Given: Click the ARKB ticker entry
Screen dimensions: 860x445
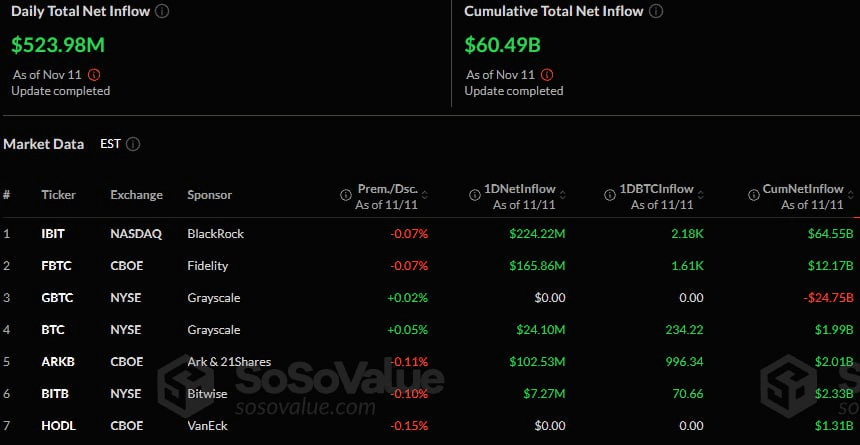Looking at the screenshot, I should (x=56, y=362).
